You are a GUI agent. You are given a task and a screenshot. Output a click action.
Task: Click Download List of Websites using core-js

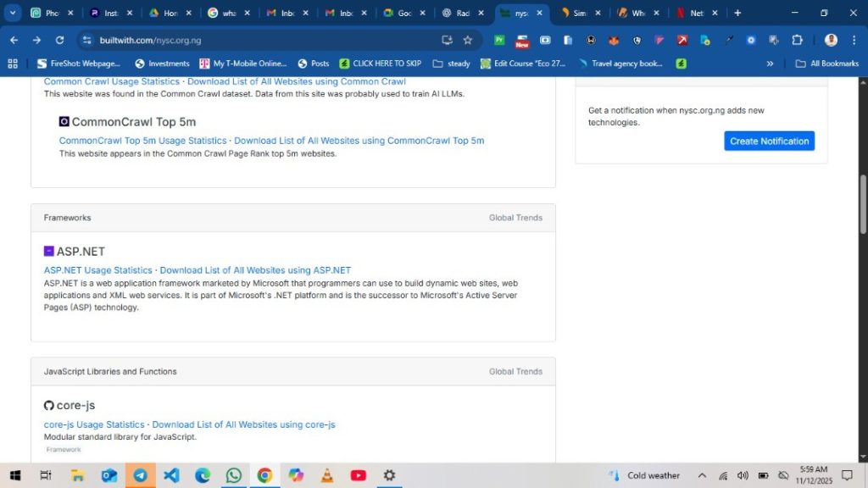click(243, 424)
